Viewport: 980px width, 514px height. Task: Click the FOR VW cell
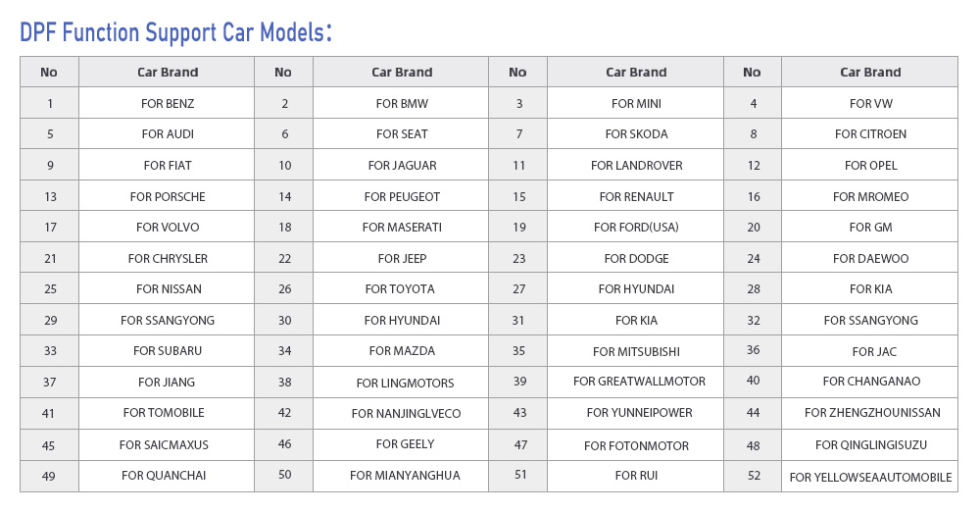pos(870,104)
